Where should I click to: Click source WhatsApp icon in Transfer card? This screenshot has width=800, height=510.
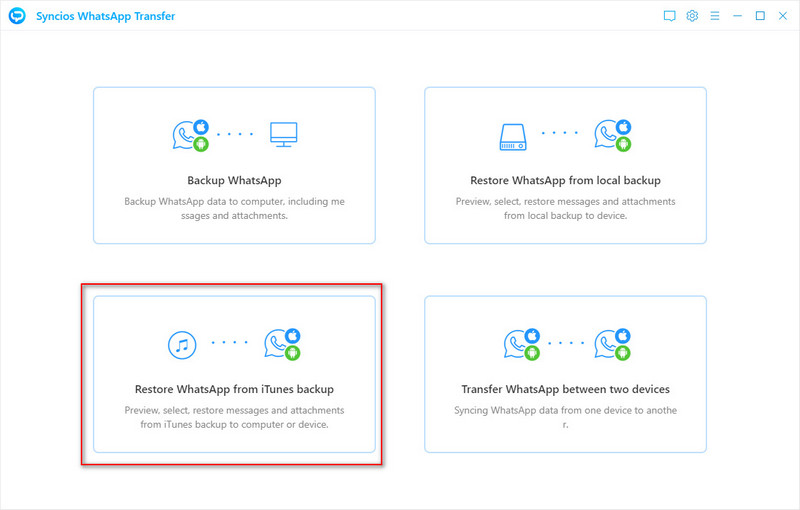pyautogui.click(x=522, y=344)
